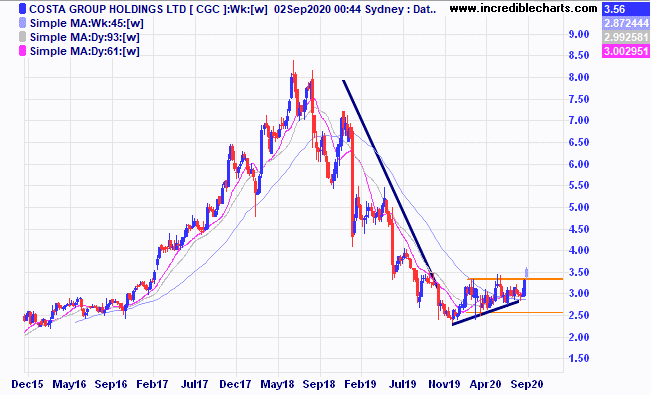This screenshot has height=395, width=651.
Task: Click the Jul19 date axis label
Action: coord(402,384)
